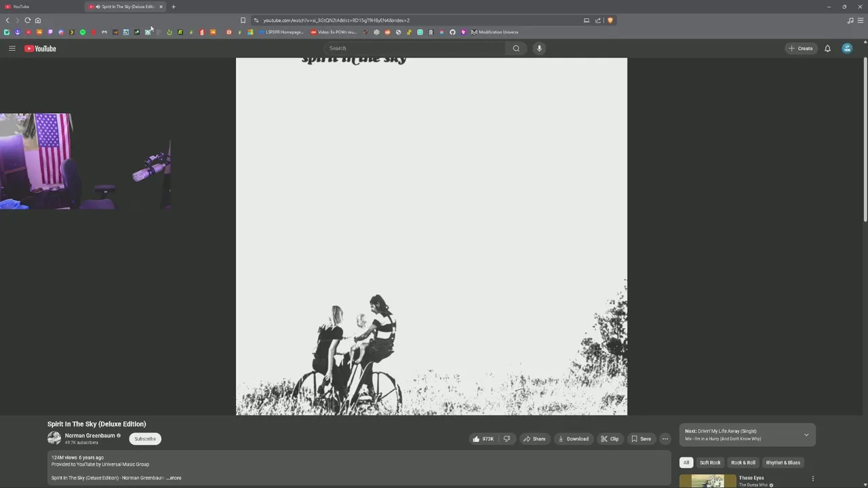Image resolution: width=868 pixels, height=488 pixels.
Task: Like the video showing 973K likes
Action: click(x=483, y=439)
